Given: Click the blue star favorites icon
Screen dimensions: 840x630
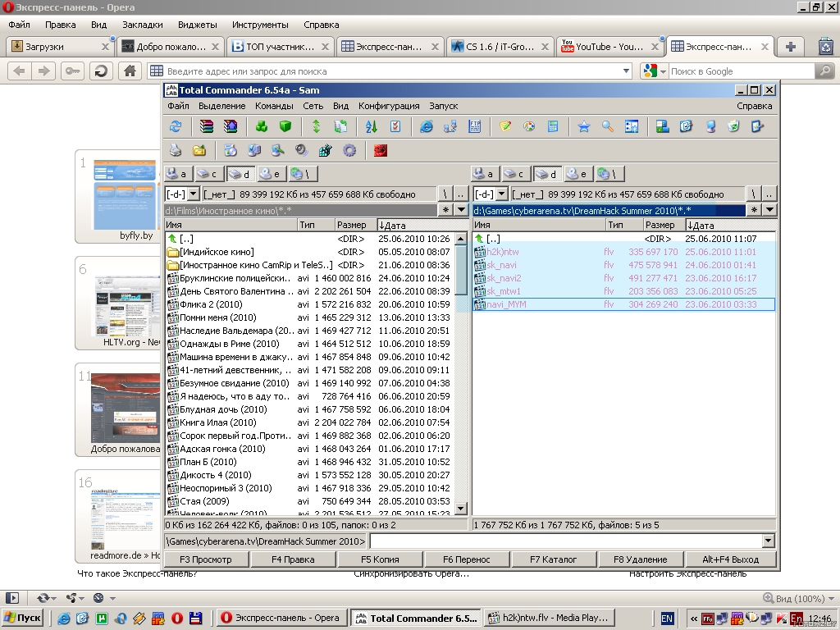Looking at the screenshot, I should tap(584, 126).
